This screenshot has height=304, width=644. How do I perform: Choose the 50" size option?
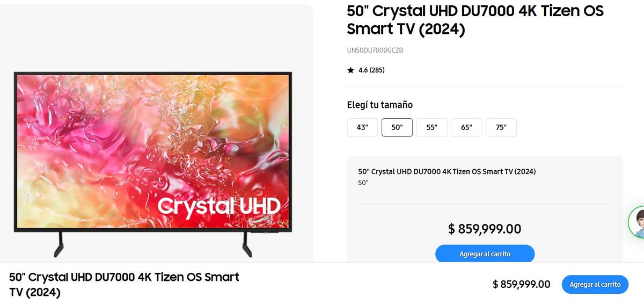point(397,127)
